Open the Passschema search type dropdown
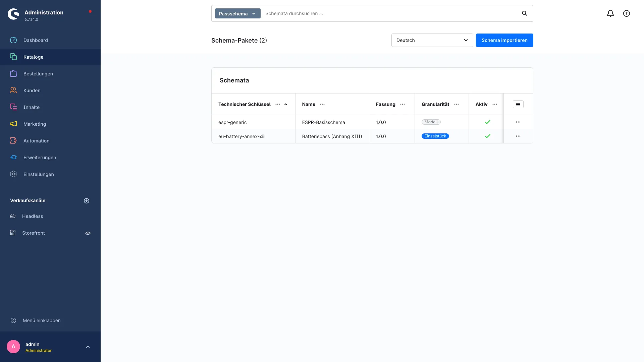 pyautogui.click(x=238, y=13)
